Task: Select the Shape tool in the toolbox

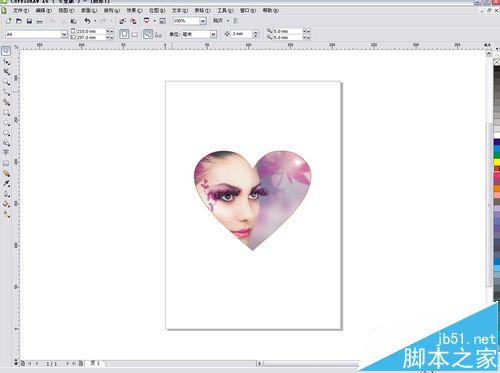Action: coord(6,62)
